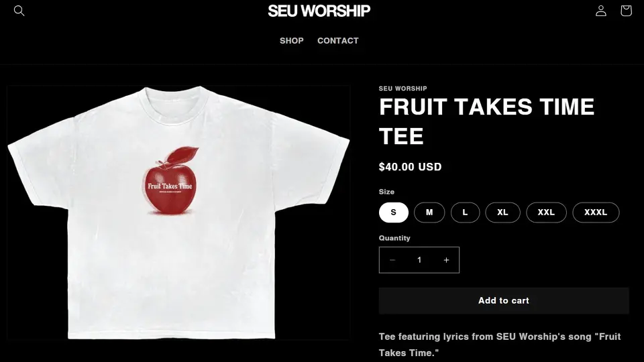The height and width of the screenshot is (362, 644).
Task: Open the search magnifier icon
Action: point(19,11)
